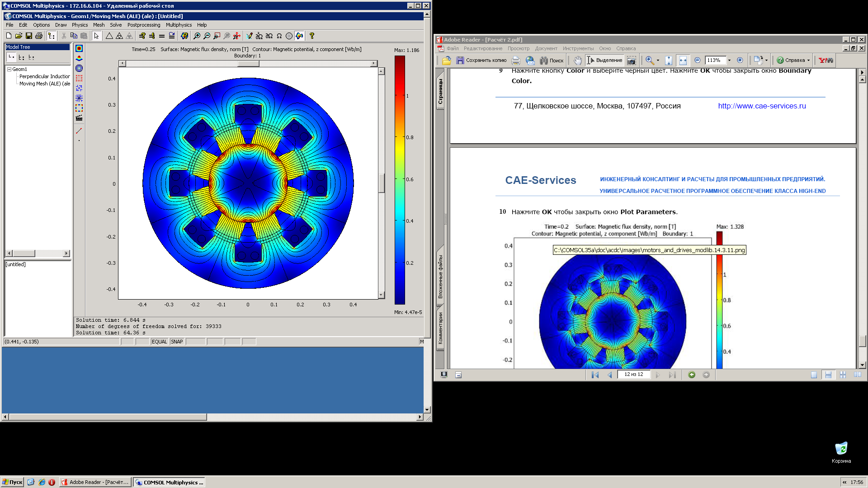868x488 pixels.
Task: Click Сохранить копию in Adobe Reader toolbar
Action: (x=481, y=60)
